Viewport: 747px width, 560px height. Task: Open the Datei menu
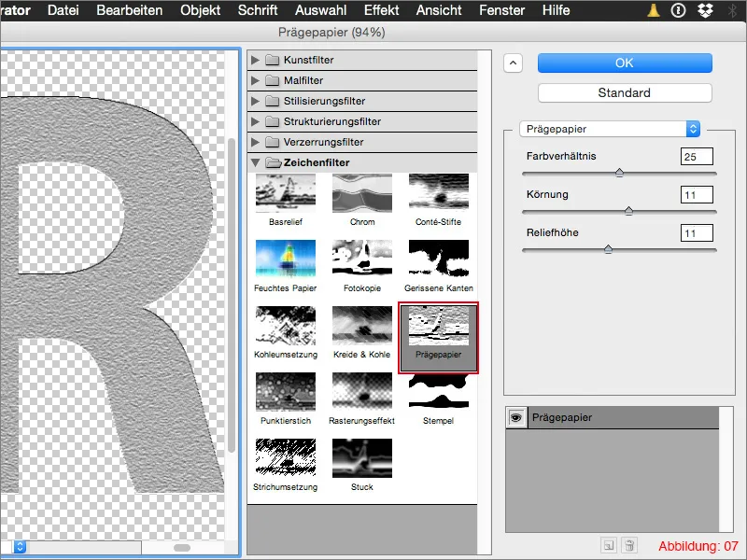(63, 10)
